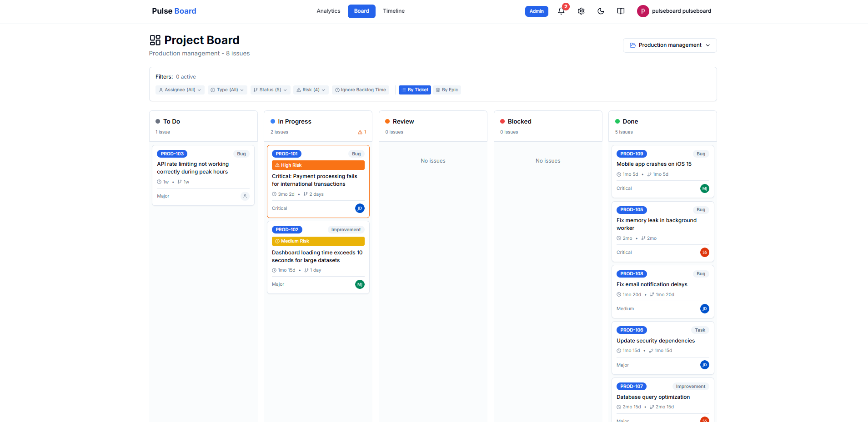This screenshot has width=868, height=422.
Task: Switch grouping to By Epic
Action: [447, 89]
